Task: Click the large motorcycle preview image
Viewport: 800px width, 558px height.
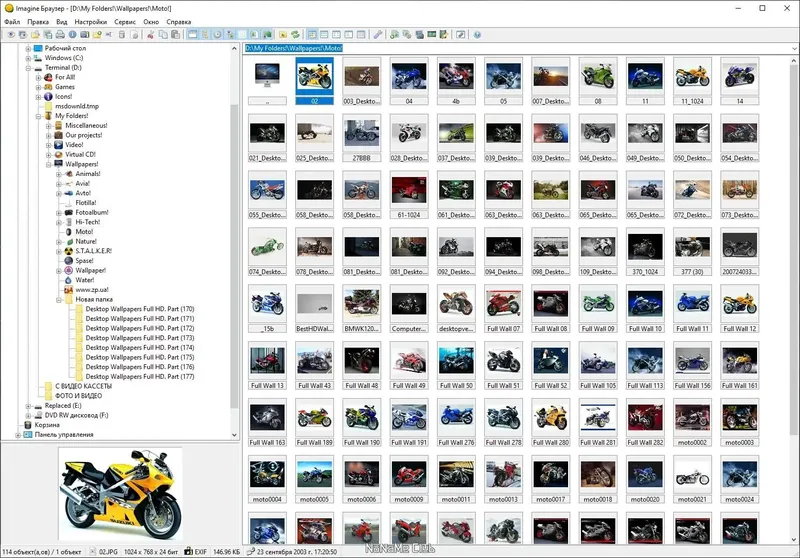Action: click(120, 494)
